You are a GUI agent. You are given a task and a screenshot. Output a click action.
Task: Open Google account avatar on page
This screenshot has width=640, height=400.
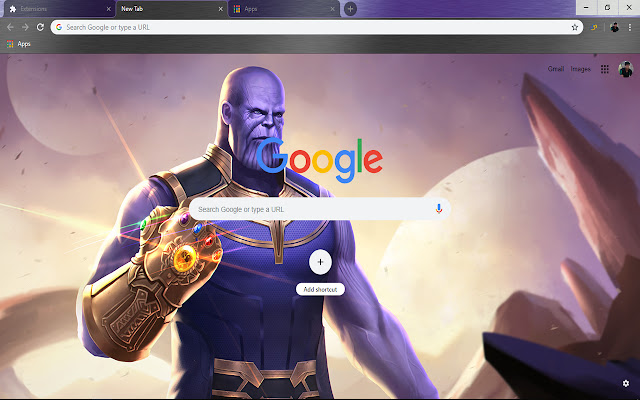pos(626,69)
